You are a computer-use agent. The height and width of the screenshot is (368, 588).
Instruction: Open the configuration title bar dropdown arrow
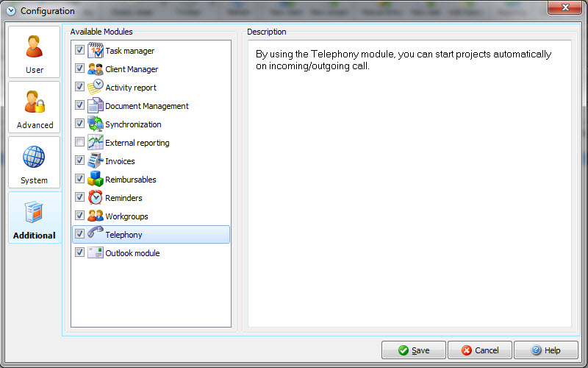tap(10, 11)
